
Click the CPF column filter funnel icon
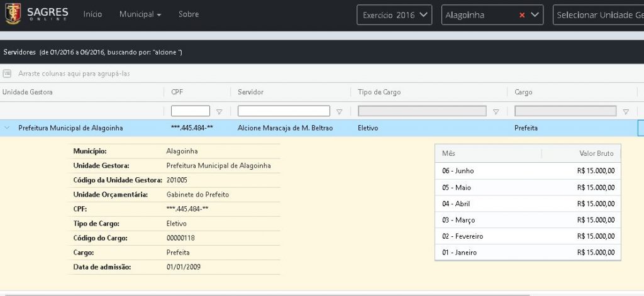(219, 112)
